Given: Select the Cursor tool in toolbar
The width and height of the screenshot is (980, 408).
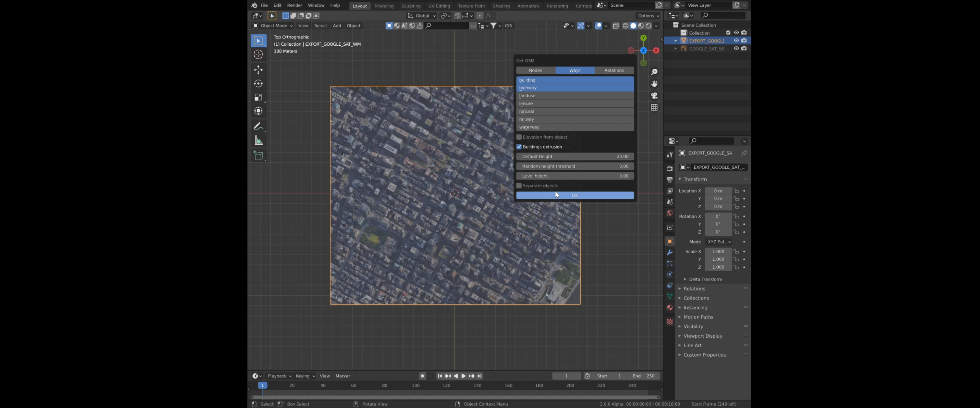Looking at the screenshot, I should point(258,55).
